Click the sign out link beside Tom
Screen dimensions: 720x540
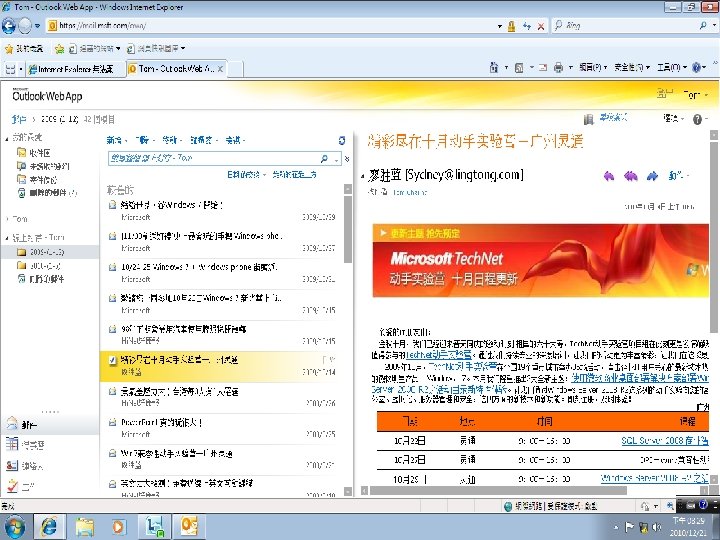[664, 94]
